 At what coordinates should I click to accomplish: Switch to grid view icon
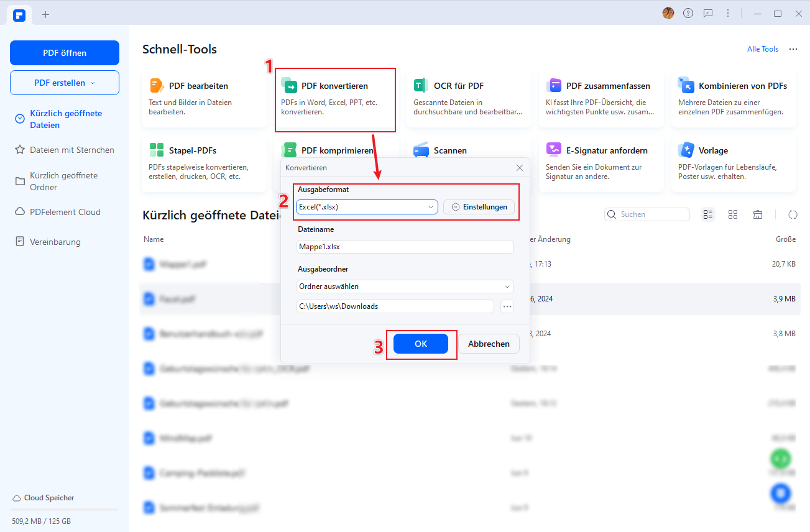coord(733,214)
